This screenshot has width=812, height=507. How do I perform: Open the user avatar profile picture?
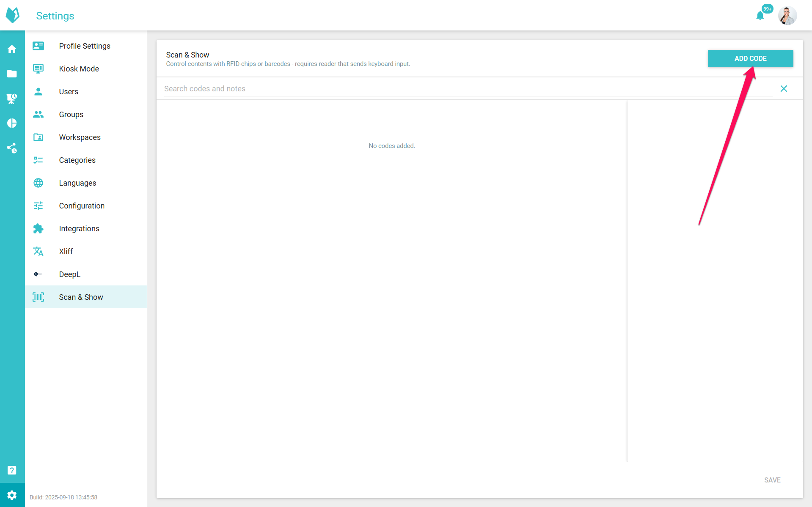pos(787,16)
